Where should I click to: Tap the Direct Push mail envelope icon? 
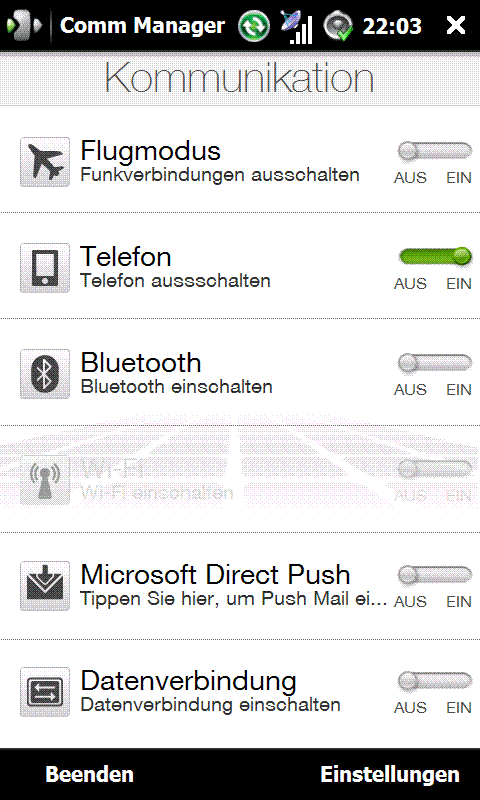(x=45, y=586)
